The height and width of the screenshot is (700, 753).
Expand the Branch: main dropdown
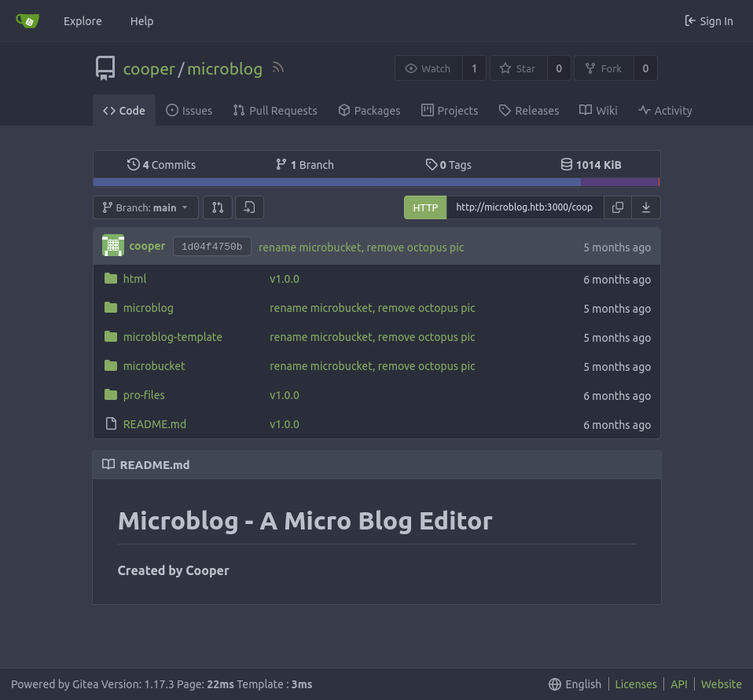click(x=145, y=207)
